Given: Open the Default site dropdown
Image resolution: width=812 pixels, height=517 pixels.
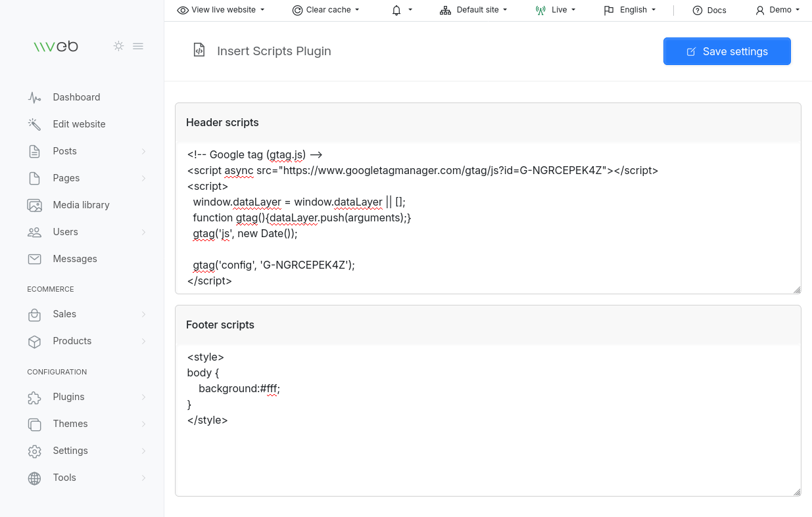Looking at the screenshot, I should 474,10.
